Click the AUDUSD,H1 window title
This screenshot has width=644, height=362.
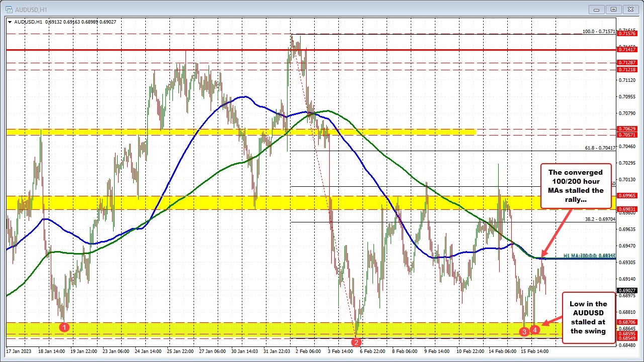point(30,10)
